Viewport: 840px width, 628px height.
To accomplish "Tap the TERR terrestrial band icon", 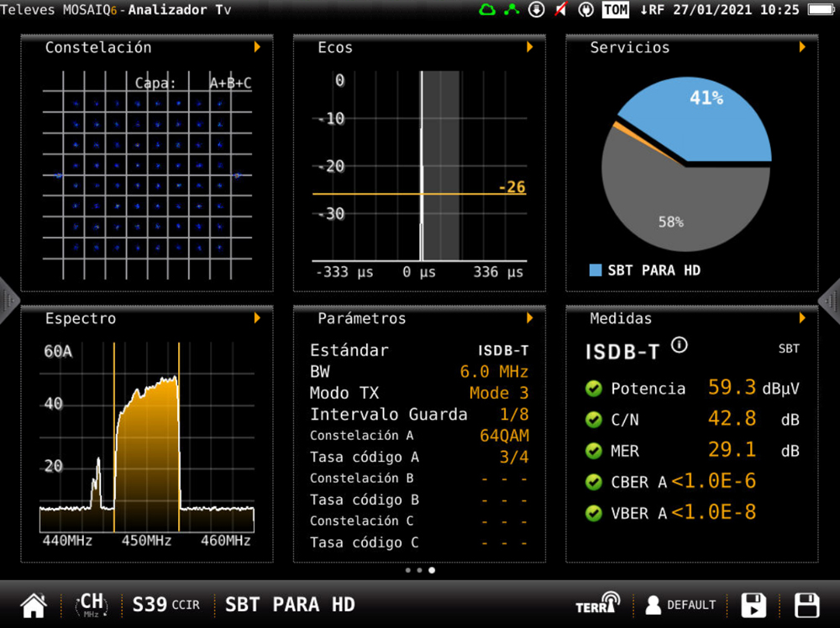I will pos(598,604).
